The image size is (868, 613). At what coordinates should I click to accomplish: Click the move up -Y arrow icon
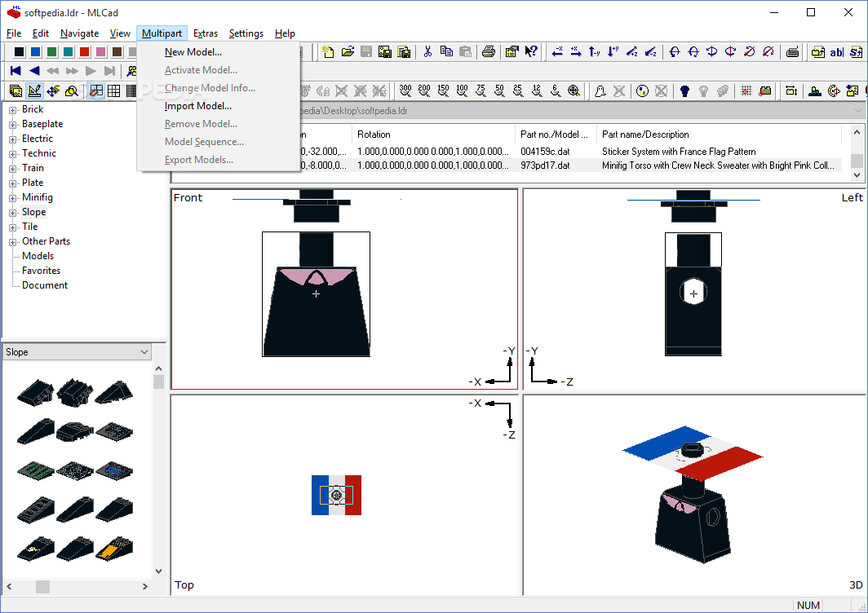click(x=595, y=52)
